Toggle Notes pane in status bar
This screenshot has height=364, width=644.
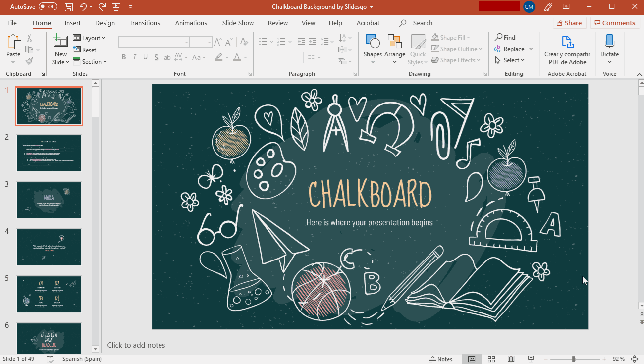pos(440,359)
